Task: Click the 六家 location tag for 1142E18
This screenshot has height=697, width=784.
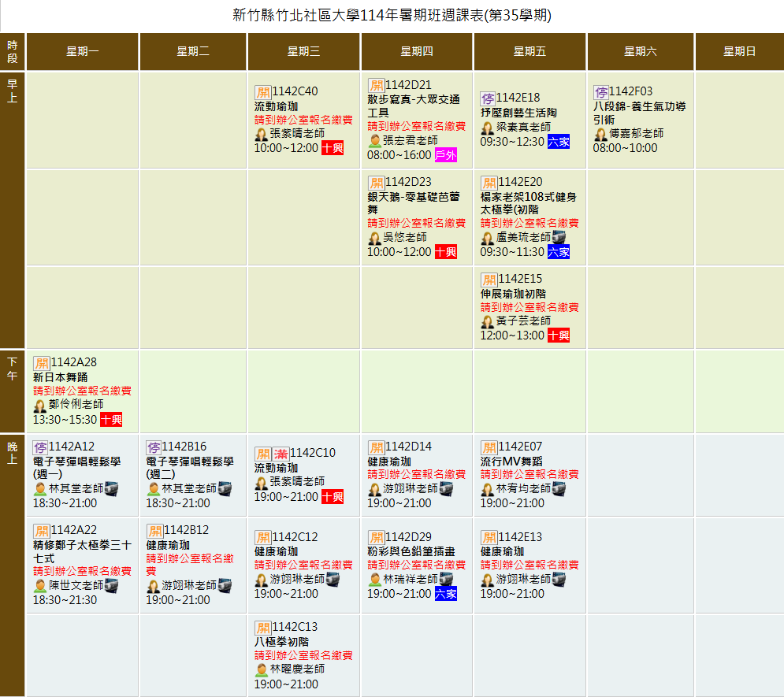Action: coord(559,142)
